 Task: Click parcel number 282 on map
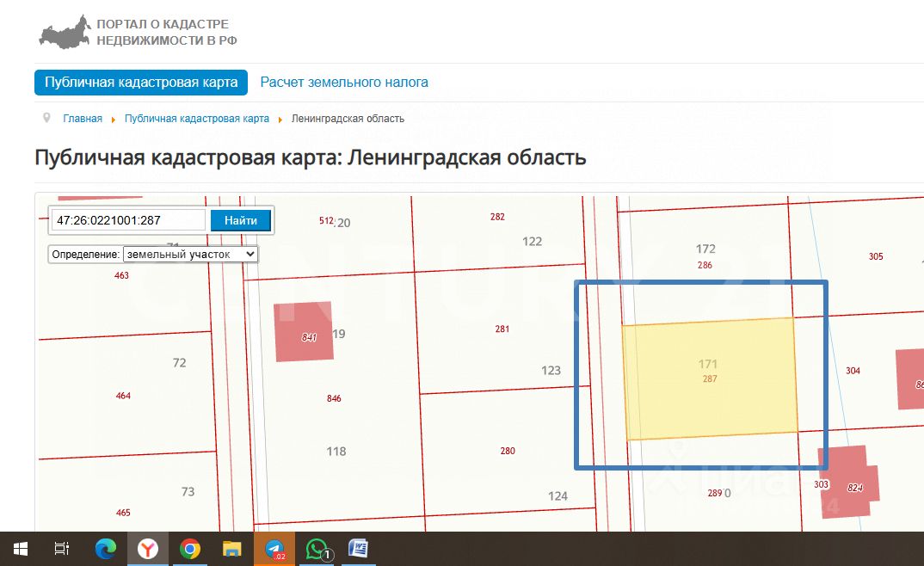tap(497, 217)
